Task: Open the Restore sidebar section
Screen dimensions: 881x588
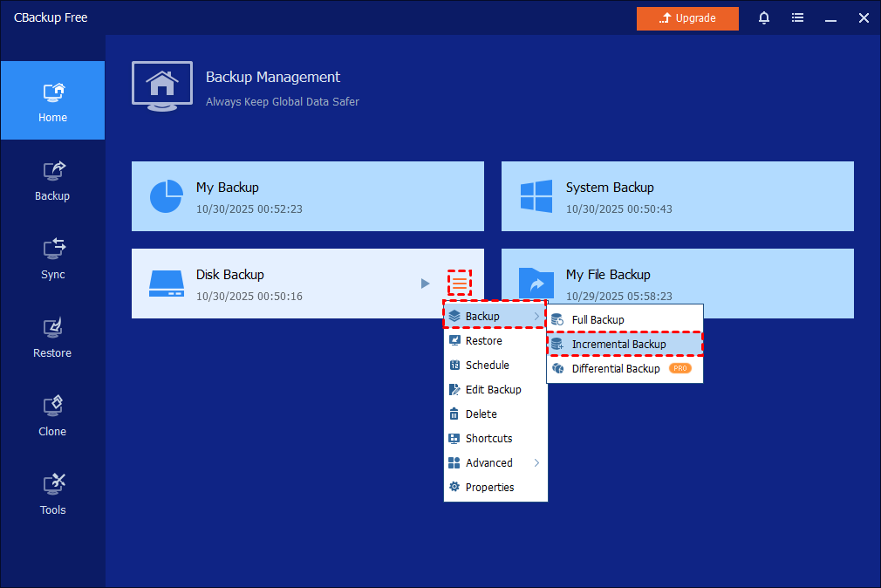Action: [x=52, y=337]
